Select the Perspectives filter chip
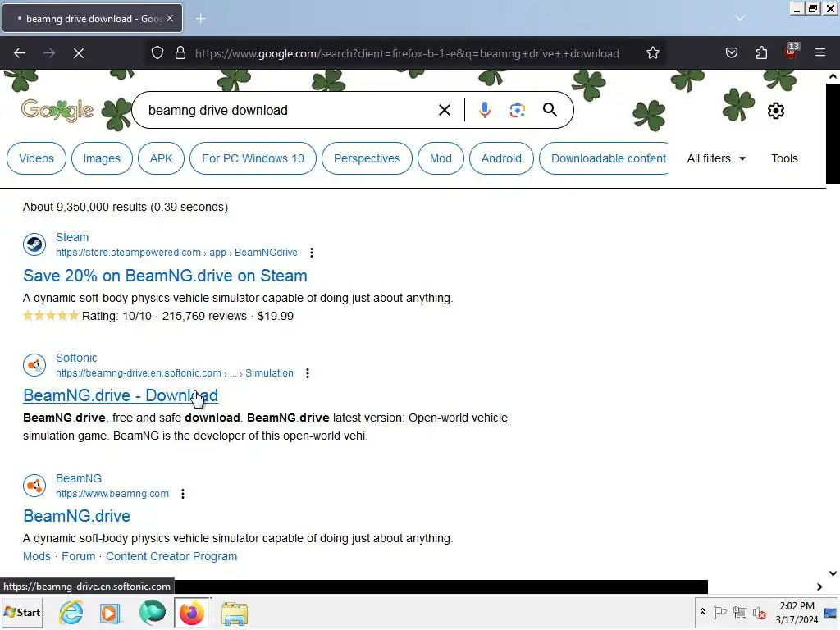 tap(367, 158)
